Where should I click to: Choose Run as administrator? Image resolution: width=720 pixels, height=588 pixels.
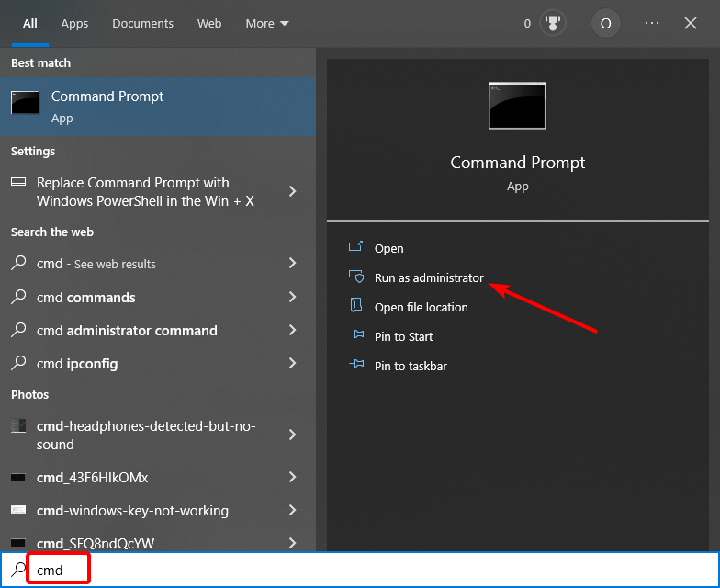(428, 277)
